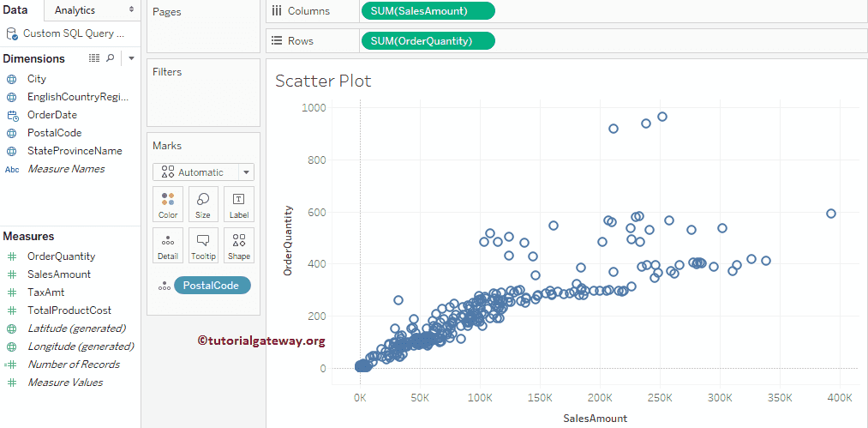This screenshot has width=868, height=428.
Task: Click the view data grid icon
Action: [x=94, y=58]
